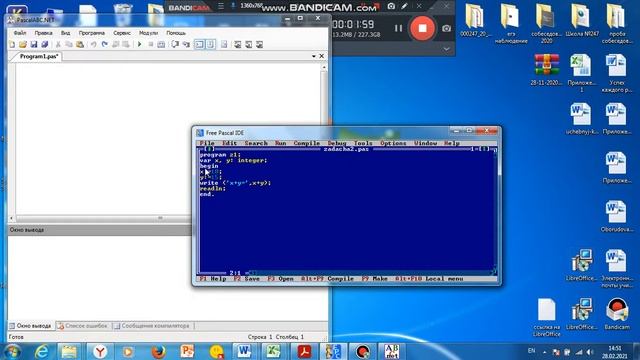Click F9 Make in Free Pascal status bar

tap(374, 279)
